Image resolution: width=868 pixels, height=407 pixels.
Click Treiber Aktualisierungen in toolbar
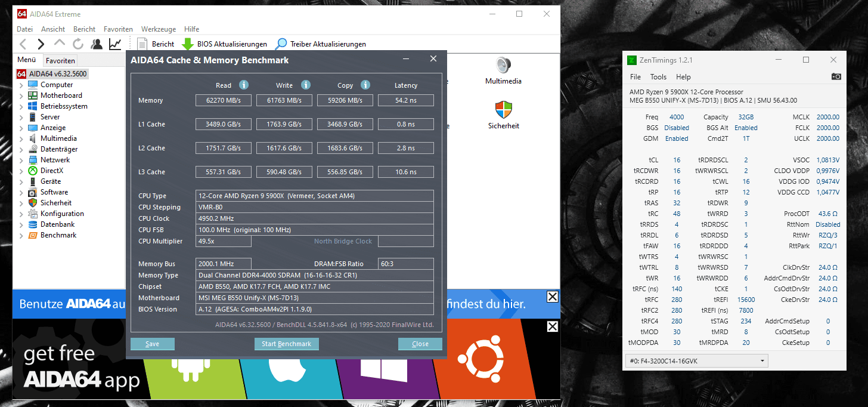tap(321, 44)
